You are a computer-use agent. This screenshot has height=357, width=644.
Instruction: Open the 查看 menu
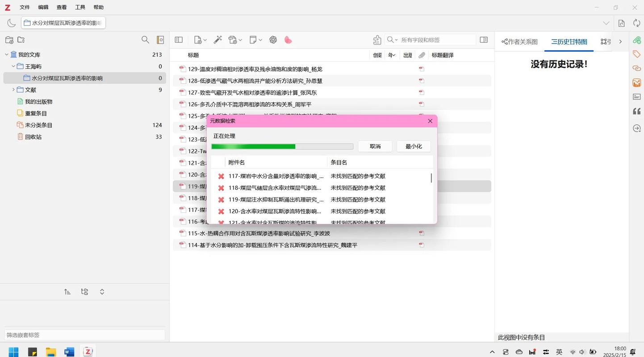click(x=62, y=7)
